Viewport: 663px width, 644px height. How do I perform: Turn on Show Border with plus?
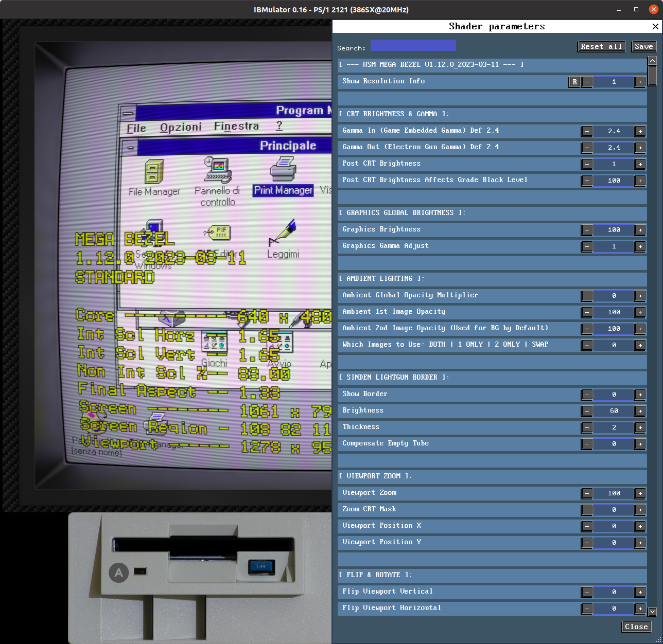640,395
